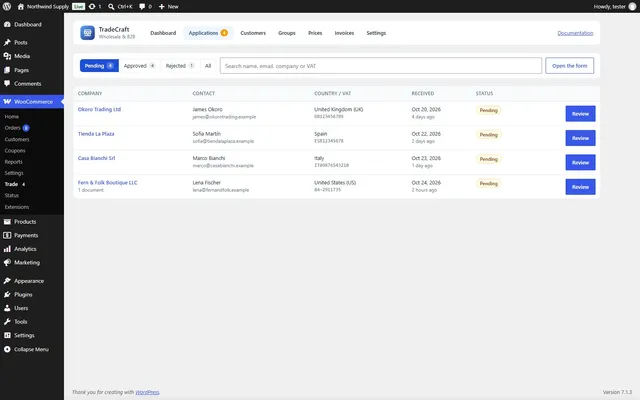Viewport: 640px width, 400px height.
Task: Click the sidebar Settings icon
Action: 7,335
